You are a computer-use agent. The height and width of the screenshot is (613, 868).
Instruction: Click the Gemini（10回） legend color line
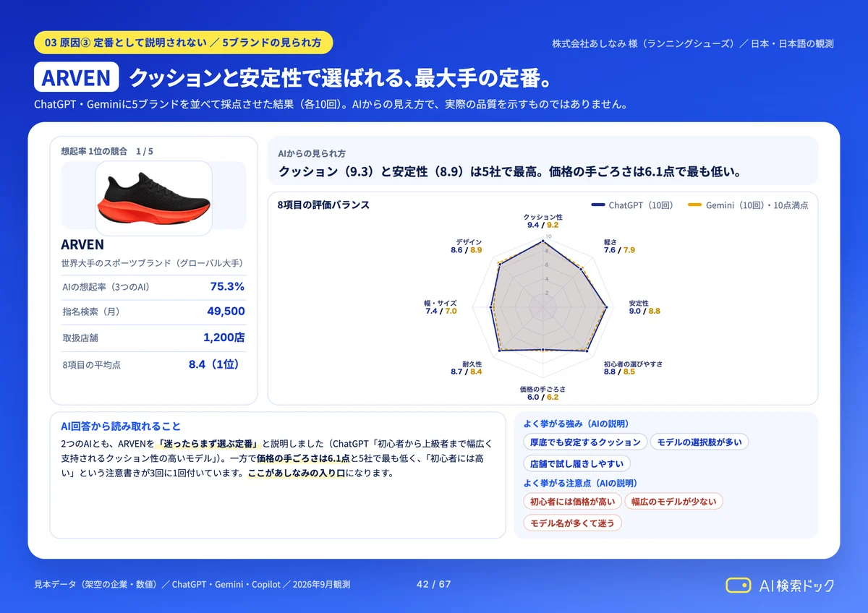coord(694,205)
